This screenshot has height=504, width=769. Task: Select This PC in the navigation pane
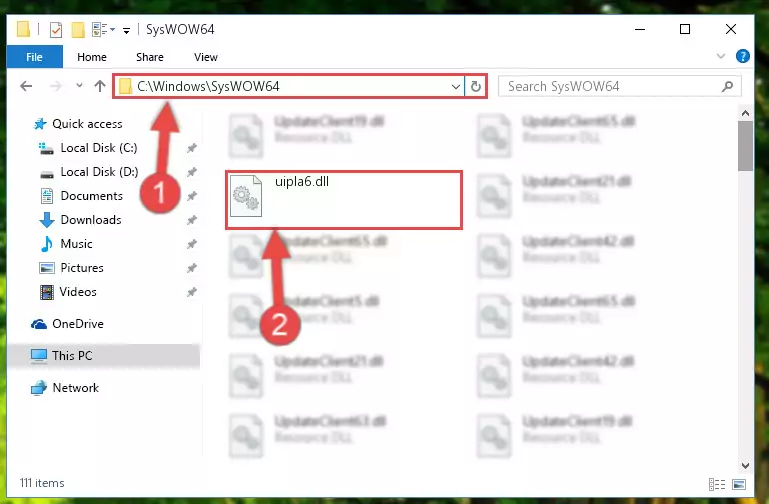tap(72, 356)
